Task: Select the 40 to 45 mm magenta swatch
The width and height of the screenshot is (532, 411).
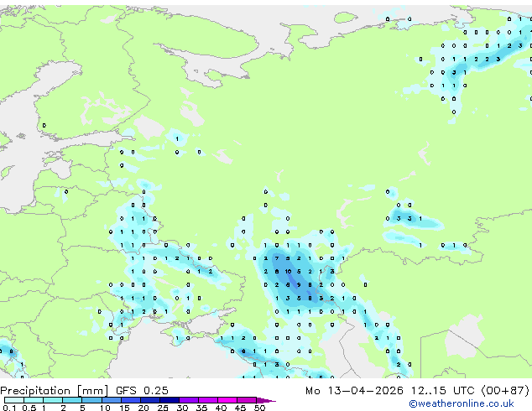Action: point(227,400)
